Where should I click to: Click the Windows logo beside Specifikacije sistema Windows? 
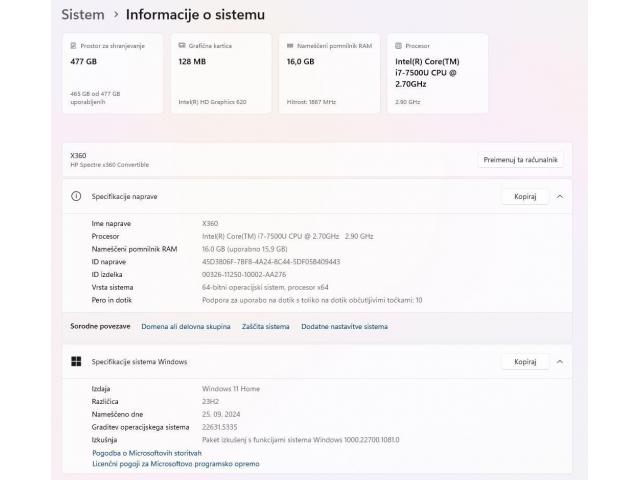tap(76, 361)
